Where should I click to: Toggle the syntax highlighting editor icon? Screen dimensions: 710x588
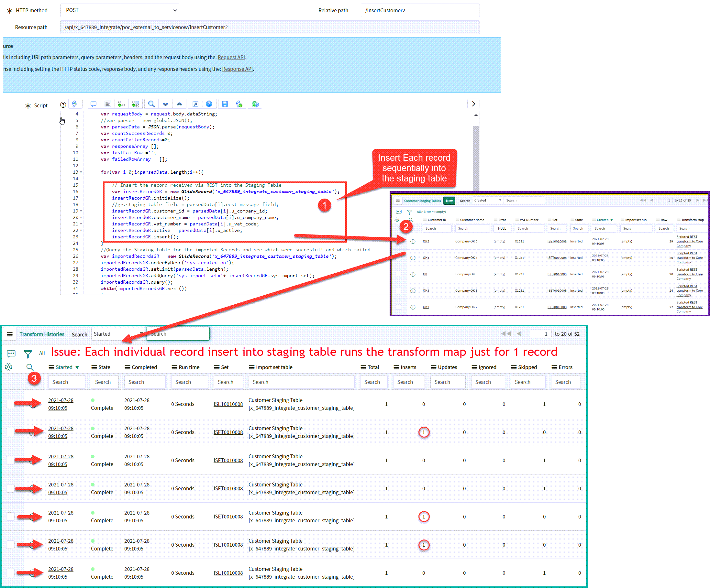click(x=75, y=104)
